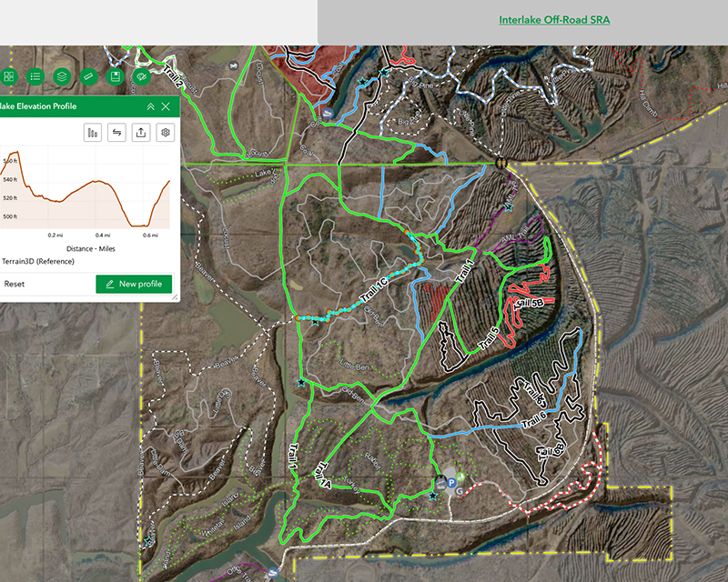Image resolution: width=728 pixels, height=582 pixels.
Task: Click the New profile button
Action: click(x=134, y=284)
